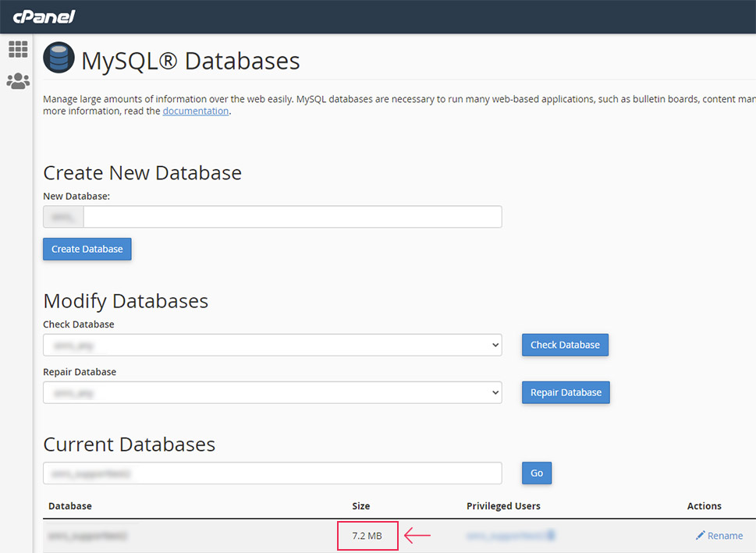This screenshot has width=756, height=553.
Task: Click the blurred database name in table row
Action: (x=88, y=536)
